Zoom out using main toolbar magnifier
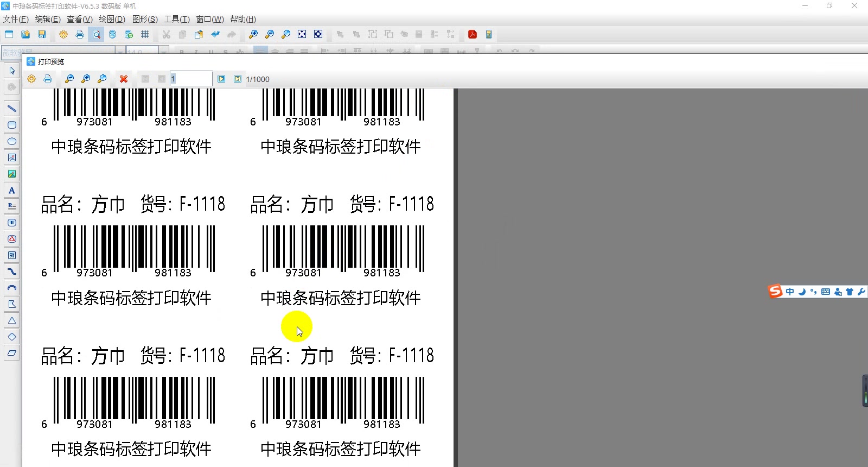 270,34
